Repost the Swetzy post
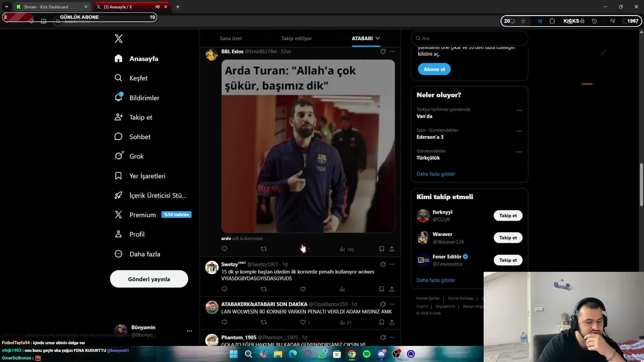 pyautogui.click(x=264, y=289)
